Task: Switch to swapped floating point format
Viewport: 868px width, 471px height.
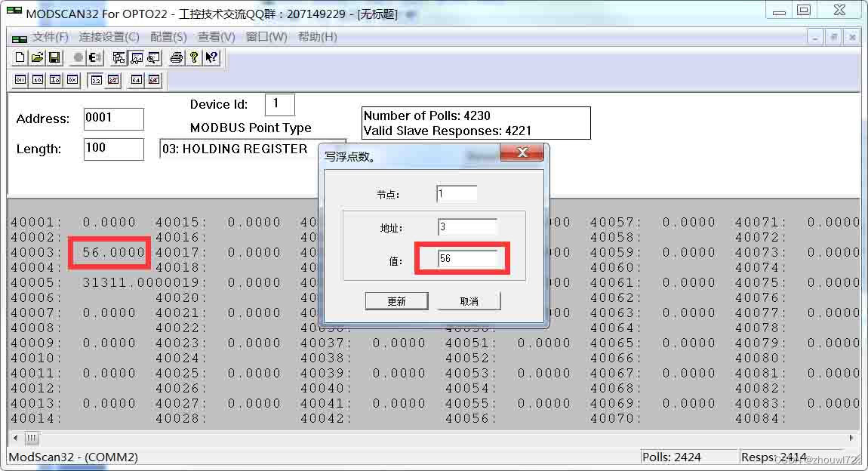Action: click(x=112, y=79)
